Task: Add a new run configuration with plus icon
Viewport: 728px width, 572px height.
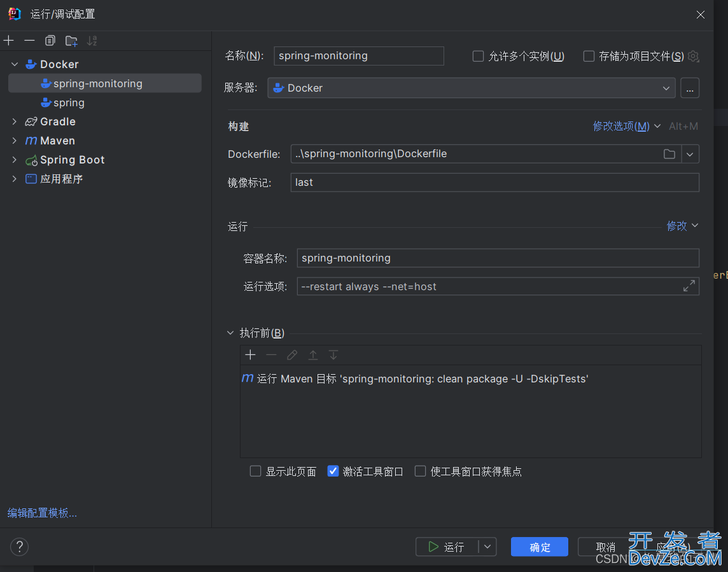Action: [8, 41]
